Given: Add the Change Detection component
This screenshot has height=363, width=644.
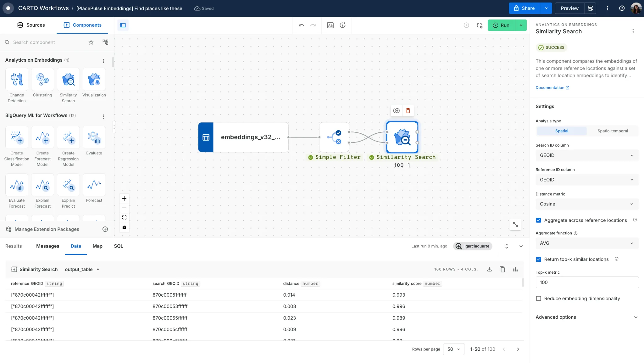Looking at the screenshot, I should (17, 79).
